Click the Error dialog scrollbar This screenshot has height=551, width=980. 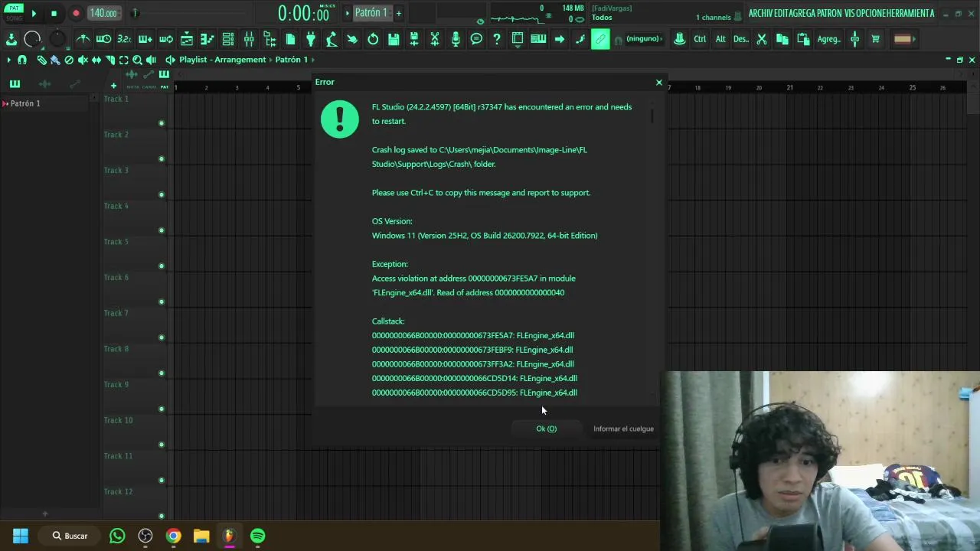(653, 116)
